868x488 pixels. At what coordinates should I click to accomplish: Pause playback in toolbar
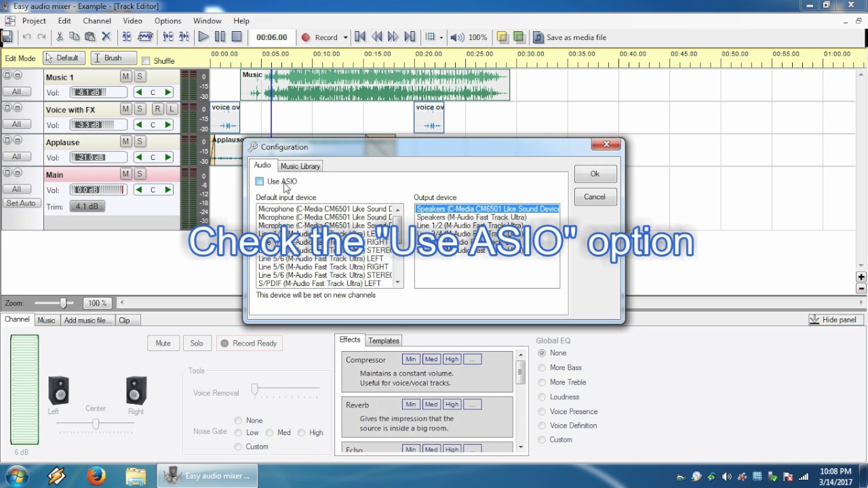(220, 37)
